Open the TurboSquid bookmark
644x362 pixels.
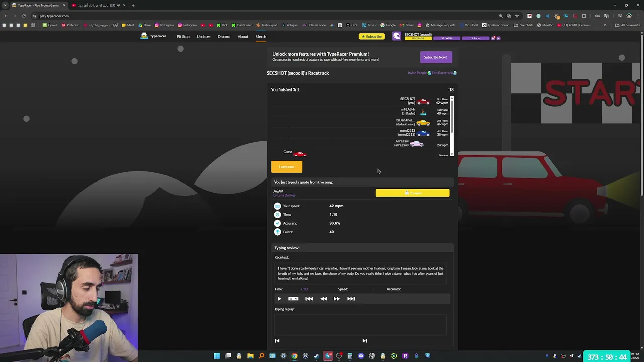(266, 25)
